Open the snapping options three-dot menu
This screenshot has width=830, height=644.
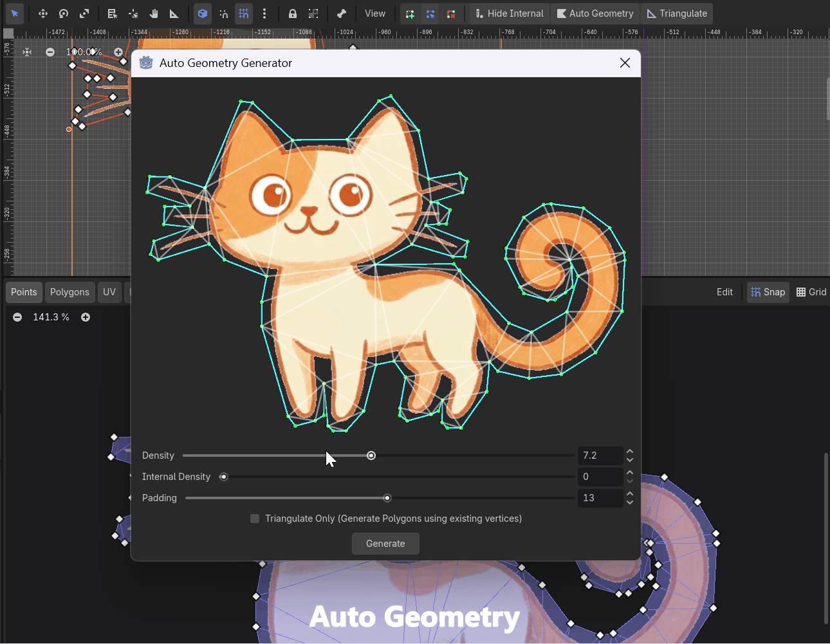point(264,14)
